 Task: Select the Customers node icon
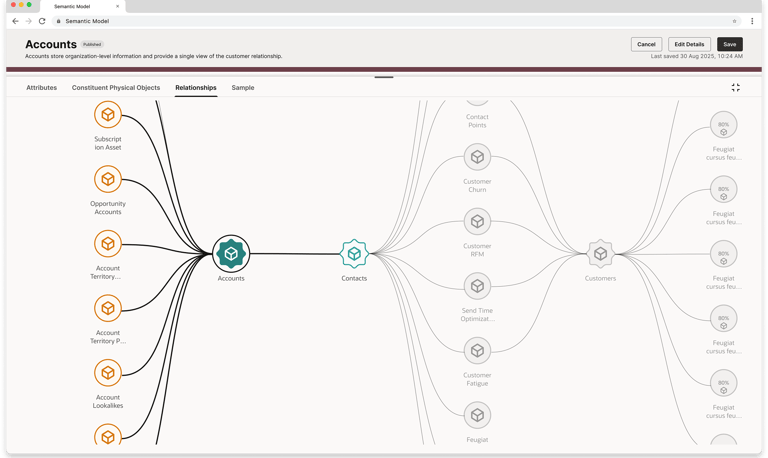pyautogui.click(x=600, y=254)
